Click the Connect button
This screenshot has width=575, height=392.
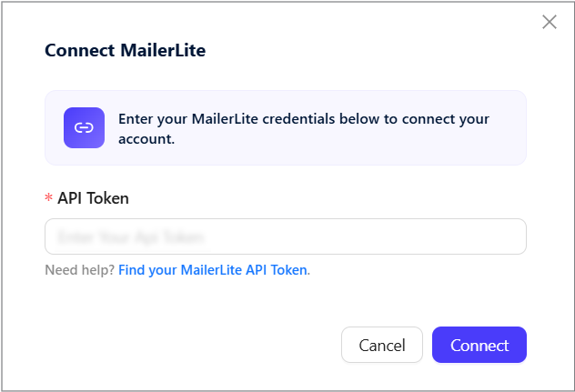(479, 345)
